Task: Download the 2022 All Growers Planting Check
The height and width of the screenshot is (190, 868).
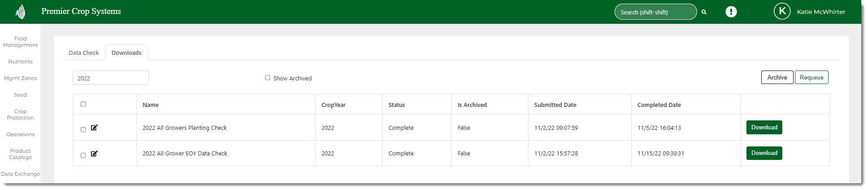Action: tap(764, 127)
